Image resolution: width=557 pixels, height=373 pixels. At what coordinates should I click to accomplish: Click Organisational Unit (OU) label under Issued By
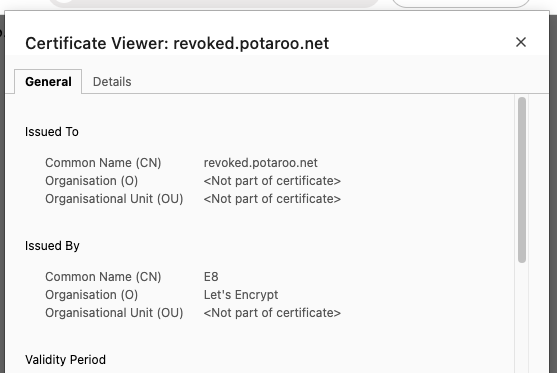coord(114,313)
